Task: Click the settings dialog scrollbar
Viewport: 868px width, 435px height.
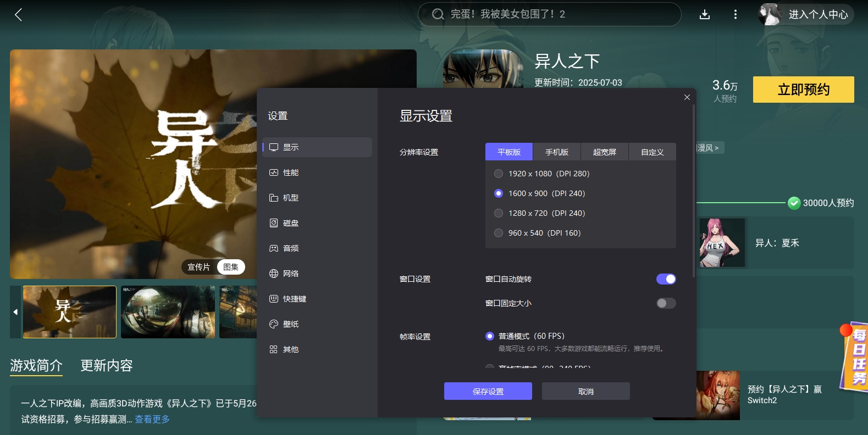Action: click(x=694, y=191)
